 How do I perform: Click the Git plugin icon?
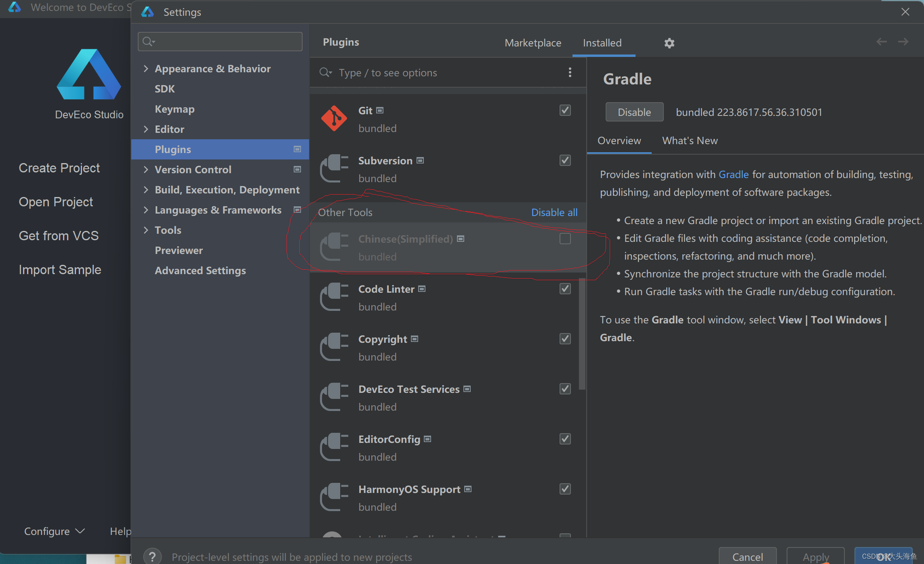pos(334,119)
